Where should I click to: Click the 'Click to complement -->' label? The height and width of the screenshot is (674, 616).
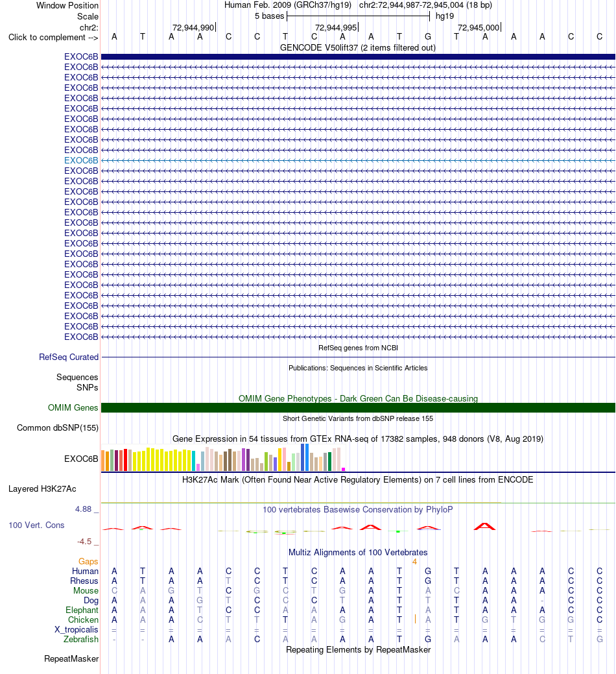[x=53, y=38]
